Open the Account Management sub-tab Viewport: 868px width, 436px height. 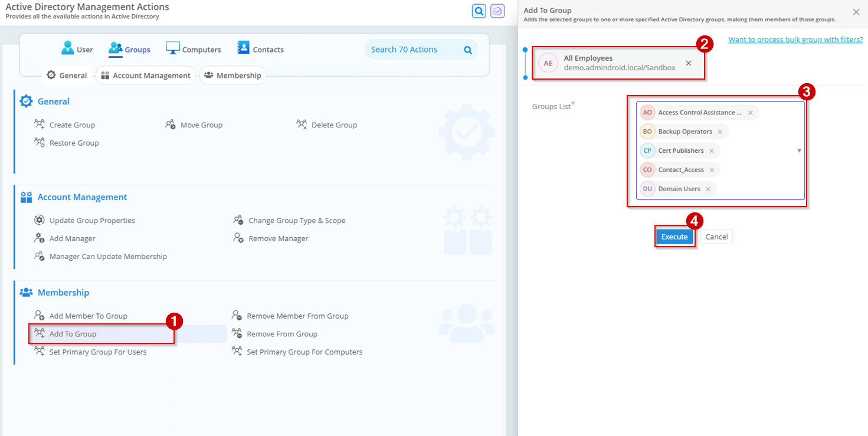[x=145, y=75]
